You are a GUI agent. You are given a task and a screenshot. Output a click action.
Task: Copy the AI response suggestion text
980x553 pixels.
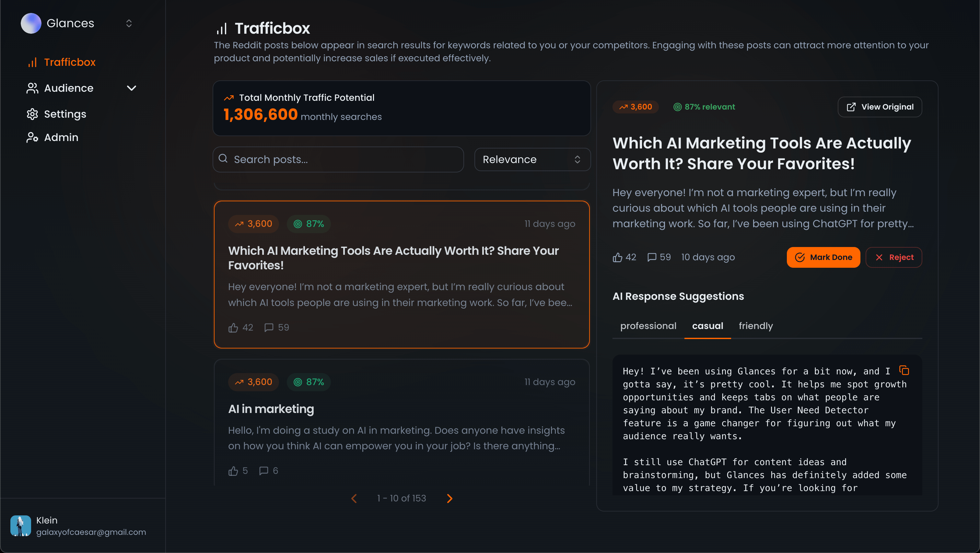tap(904, 370)
